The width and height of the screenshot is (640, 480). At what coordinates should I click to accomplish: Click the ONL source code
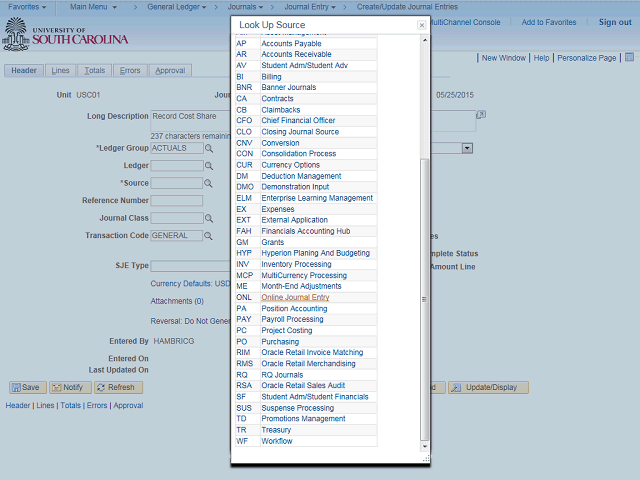[x=244, y=298]
